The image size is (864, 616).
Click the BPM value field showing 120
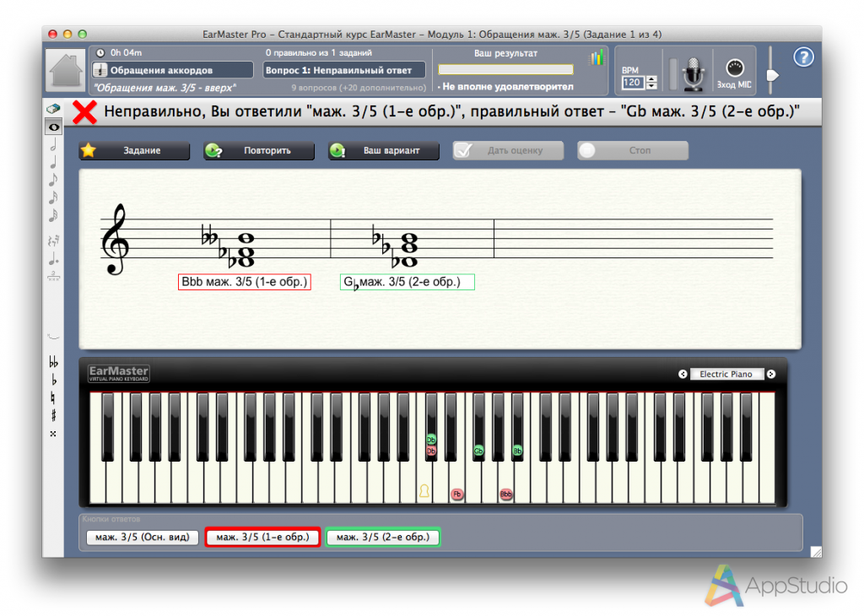[x=633, y=83]
